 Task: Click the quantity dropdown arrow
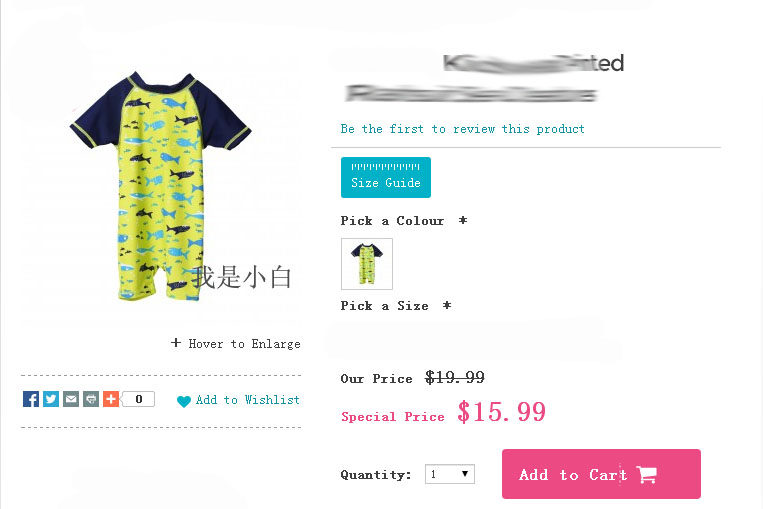(465, 473)
